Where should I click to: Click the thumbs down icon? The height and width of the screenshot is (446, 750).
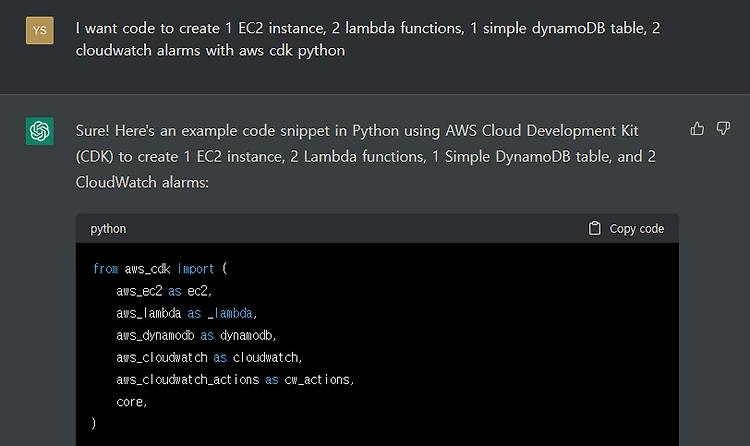tap(723, 128)
